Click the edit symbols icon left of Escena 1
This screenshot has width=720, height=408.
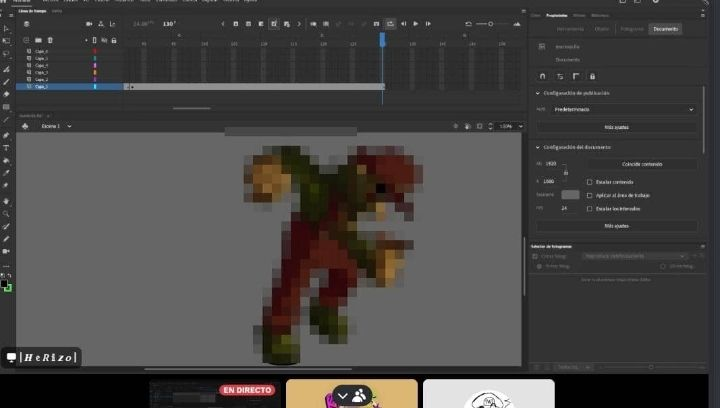click(x=25, y=126)
